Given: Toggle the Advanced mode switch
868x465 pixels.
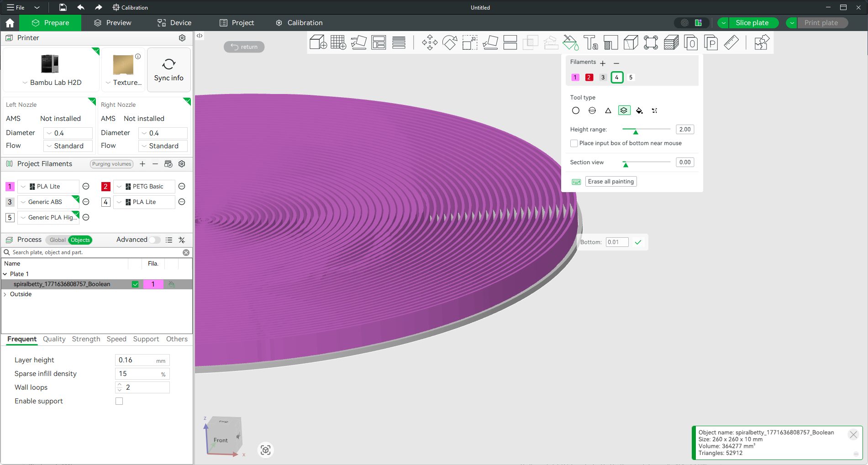Looking at the screenshot, I should pos(154,240).
